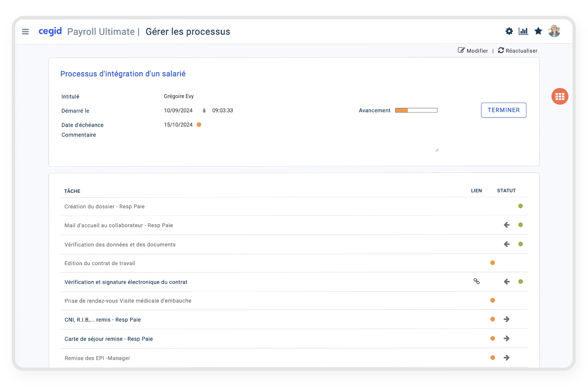588x388 pixels.
Task: Click the Modifier edit link
Action: pos(473,51)
